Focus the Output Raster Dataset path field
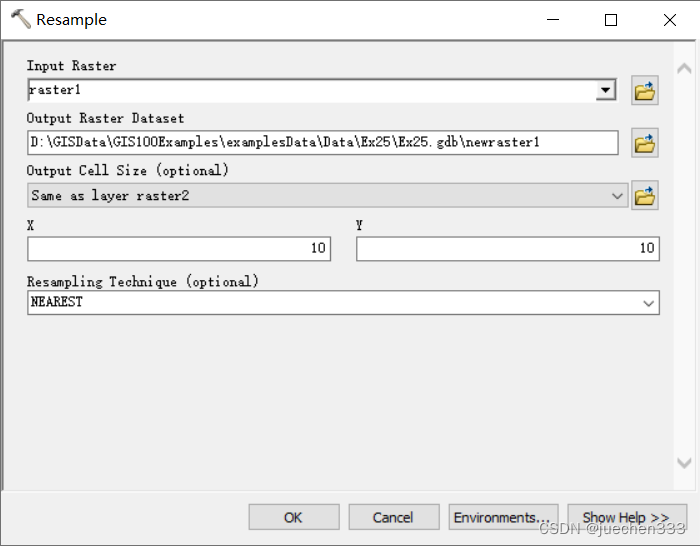This screenshot has height=546, width=700. [x=322, y=143]
